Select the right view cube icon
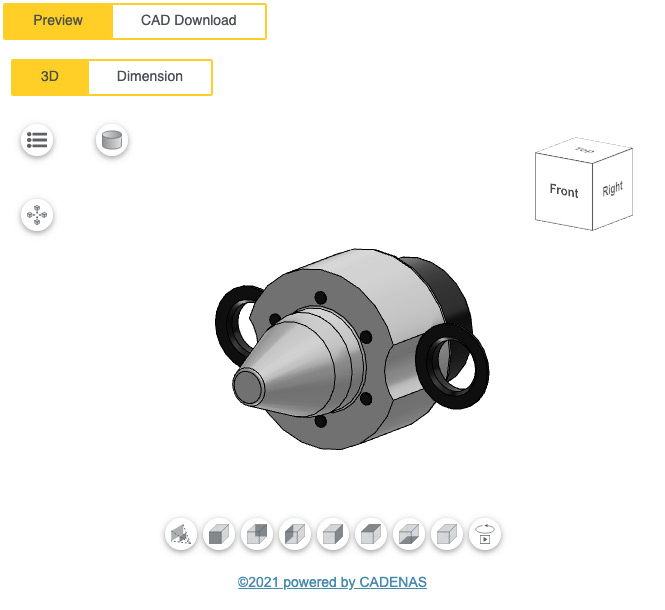This screenshot has width=665, height=610. pos(333,534)
